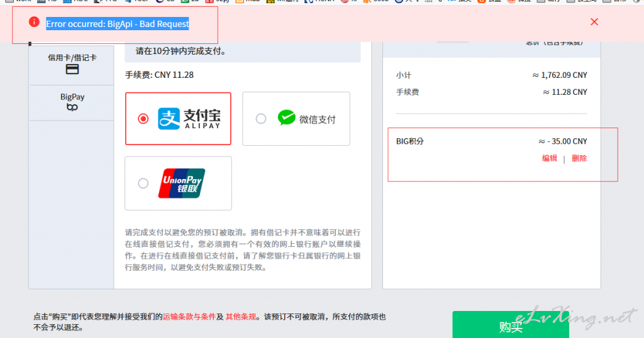The width and height of the screenshot is (644, 338).
Task: Click the error text 'BigApi - Bad Request'
Action: pyautogui.click(x=148, y=24)
